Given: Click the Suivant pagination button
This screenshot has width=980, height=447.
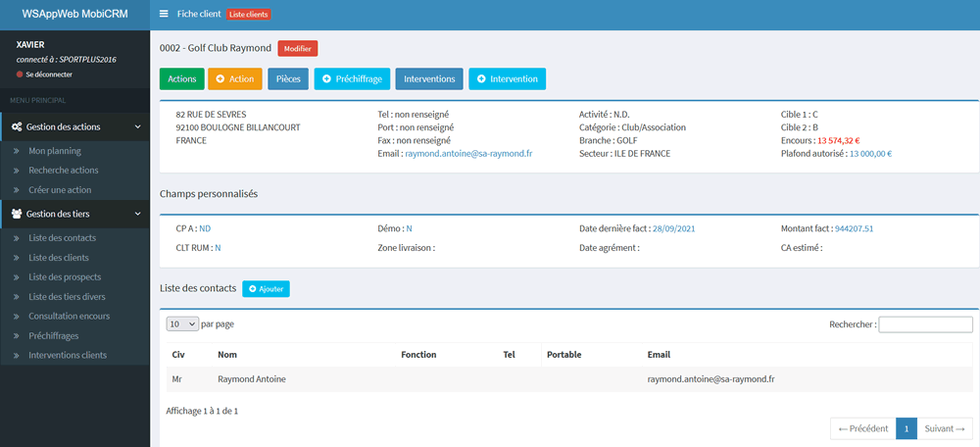Looking at the screenshot, I should click(x=945, y=429).
